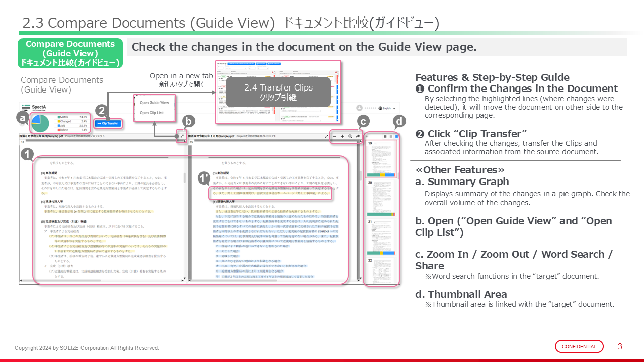Click expand icon on left document header
Viewport: 644px width, 362px height.
pos(182,136)
